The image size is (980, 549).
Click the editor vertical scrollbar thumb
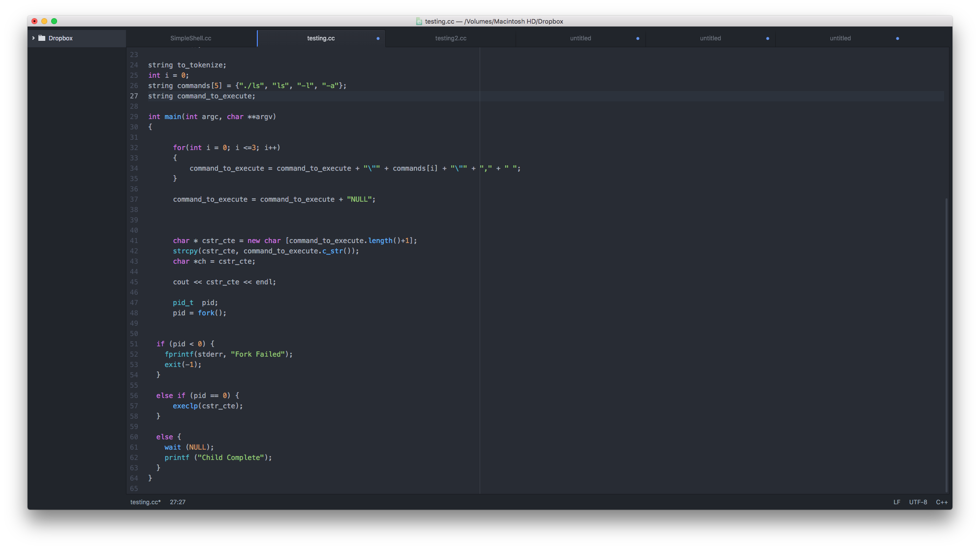click(x=947, y=344)
